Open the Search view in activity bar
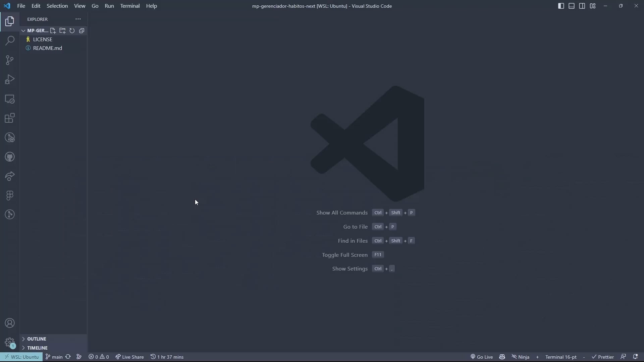Viewport: 644px width, 362px height. tap(10, 41)
